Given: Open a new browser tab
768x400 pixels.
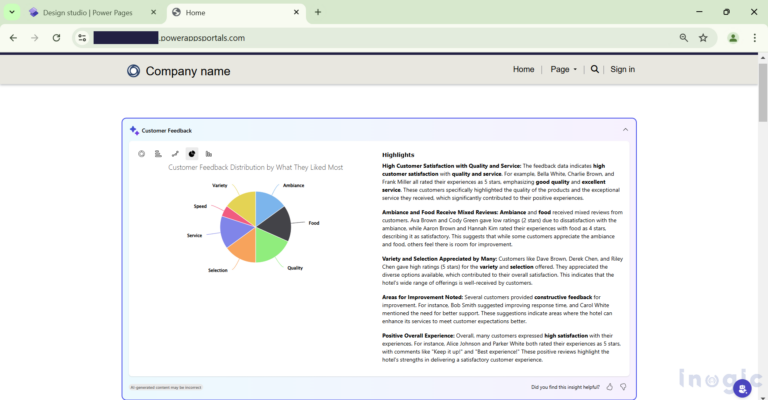Looking at the screenshot, I should (318, 12).
